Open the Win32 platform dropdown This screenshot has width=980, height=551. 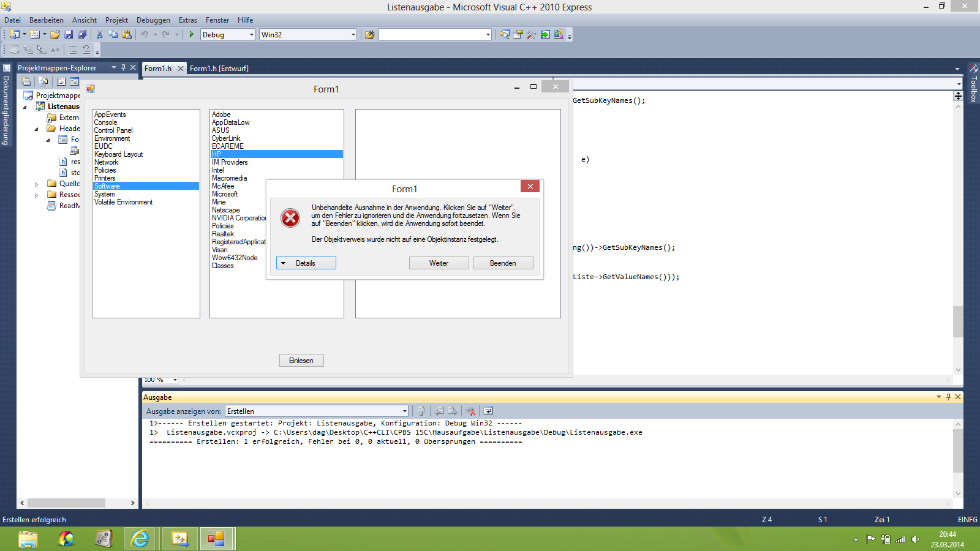click(353, 35)
